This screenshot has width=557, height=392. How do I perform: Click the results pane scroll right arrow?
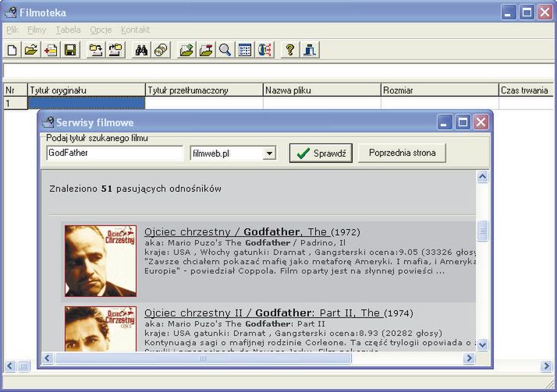click(470, 358)
